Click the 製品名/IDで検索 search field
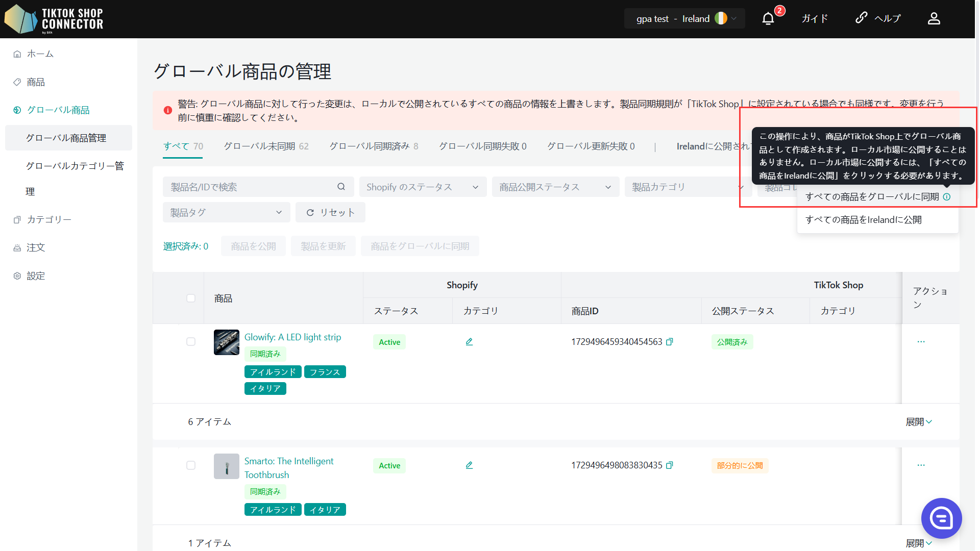Image resolution: width=980 pixels, height=551 pixels. (x=258, y=187)
